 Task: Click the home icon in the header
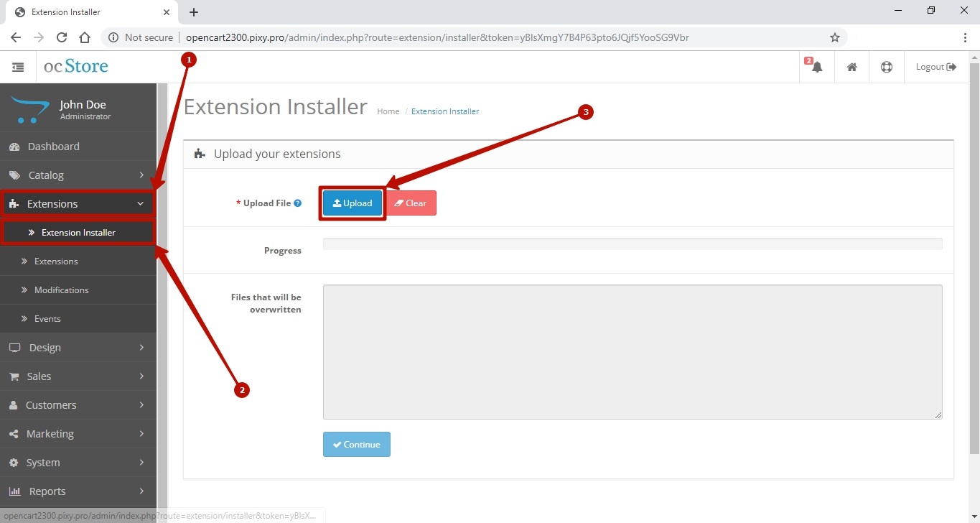(851, 67)
